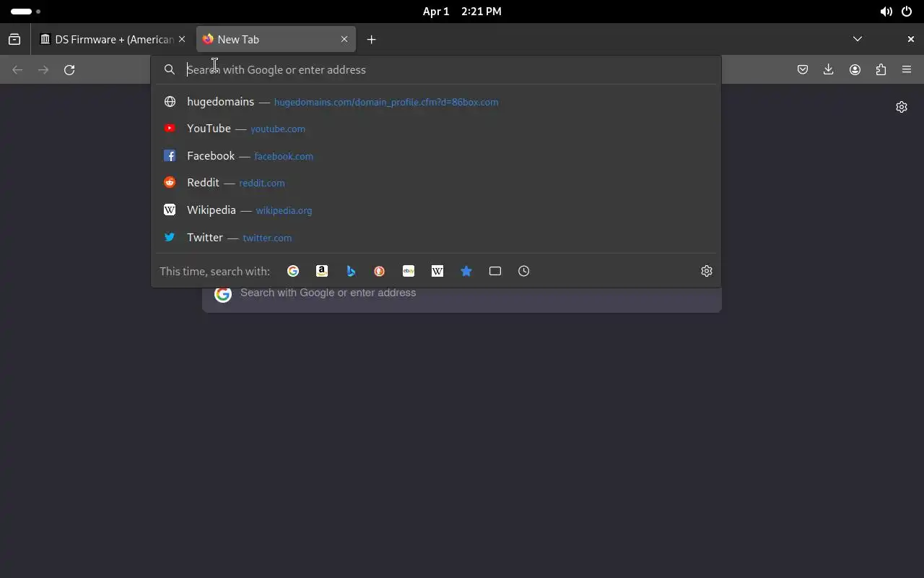Go forward with the forward arrow
Screen dimensions: 924x578
coord(43,70)
